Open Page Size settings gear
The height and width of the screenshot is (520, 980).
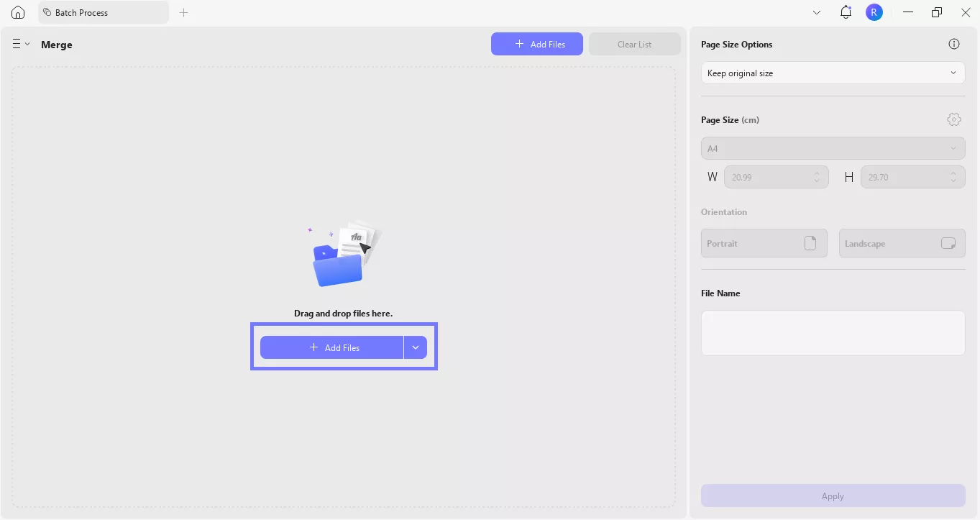click(x=954, y=119)
